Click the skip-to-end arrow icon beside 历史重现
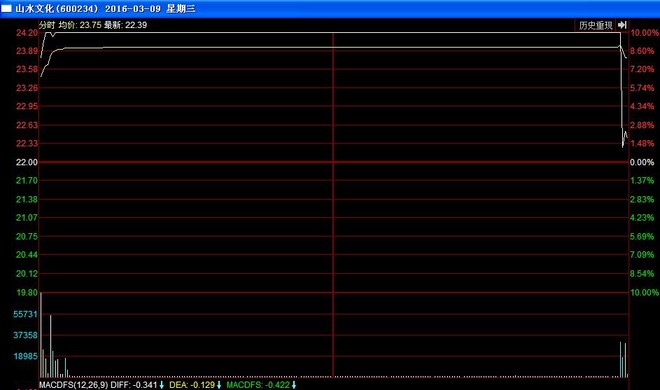Viewport: 660px width, 390px height. tap(623, 25)
